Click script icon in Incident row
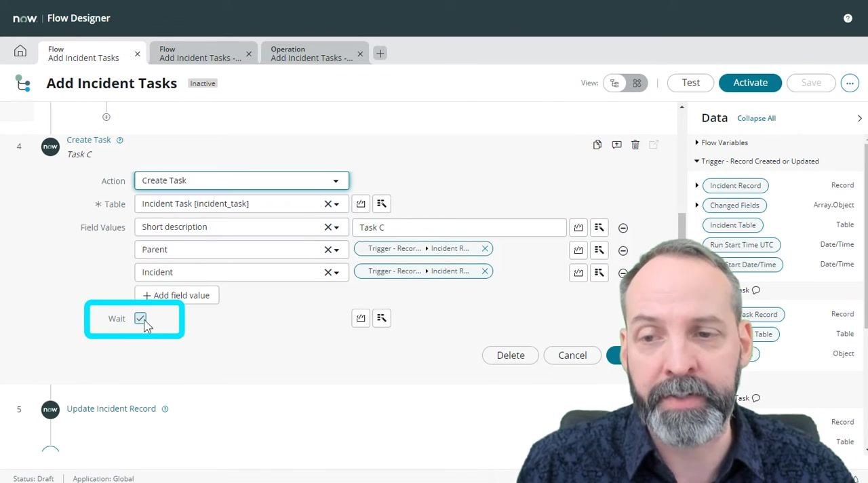This screenshot has width=868, height=483. [x=578, y=273]
